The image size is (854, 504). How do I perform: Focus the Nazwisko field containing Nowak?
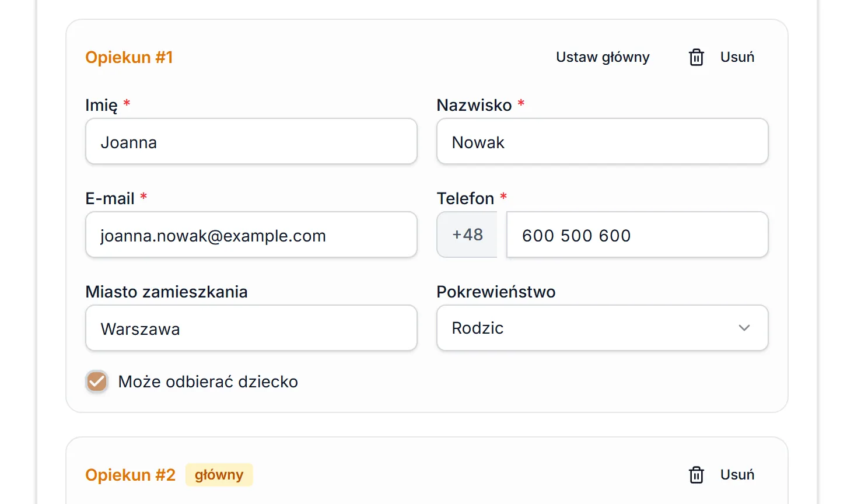pyautogui.click(x=602, y=141)
